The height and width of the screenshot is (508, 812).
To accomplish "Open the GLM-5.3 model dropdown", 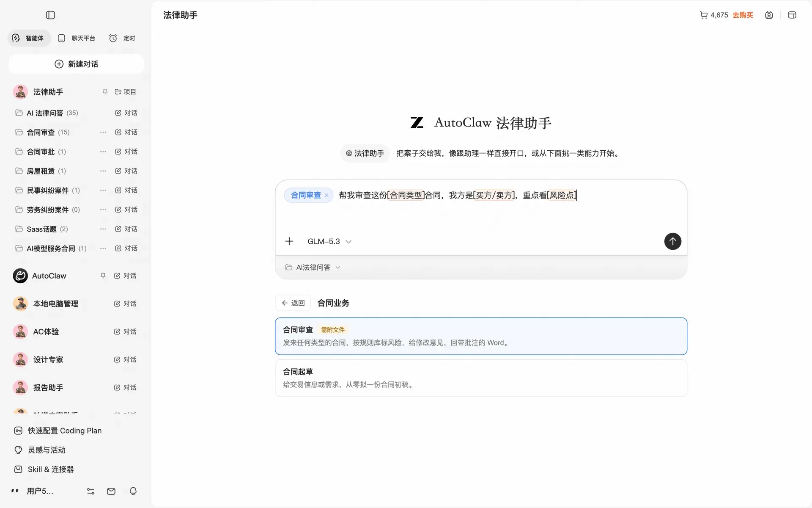I will coord(329,241).
